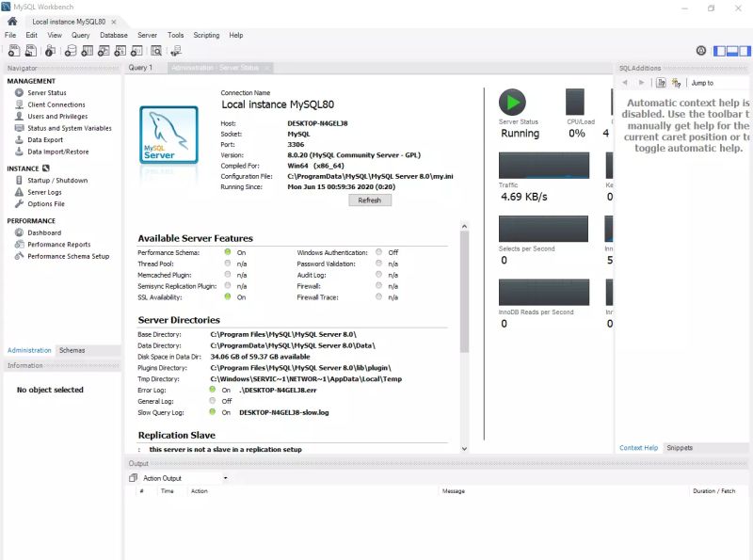Open the Tools menu
This screenshot has width=753, height=560.
175,35
